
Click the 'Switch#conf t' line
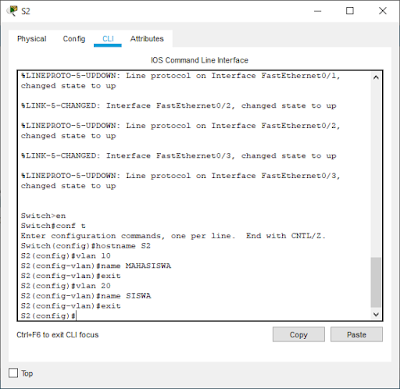pyautogui.click(x=53, y=226)
